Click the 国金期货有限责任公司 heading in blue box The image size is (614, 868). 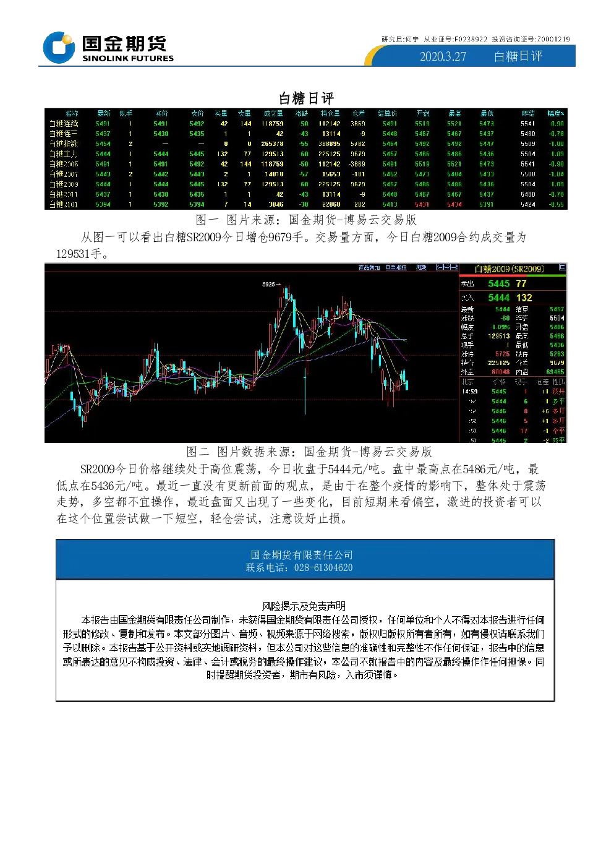point(302,555)
